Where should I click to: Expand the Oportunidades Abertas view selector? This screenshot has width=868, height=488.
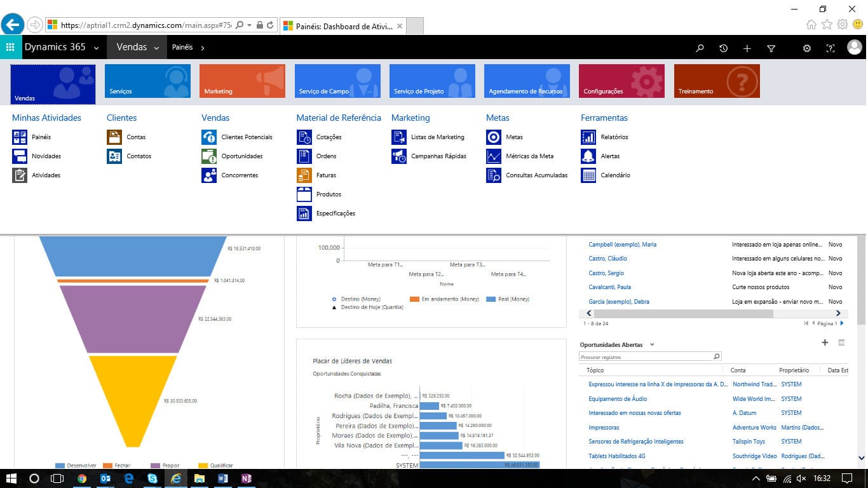pos(652,345)
